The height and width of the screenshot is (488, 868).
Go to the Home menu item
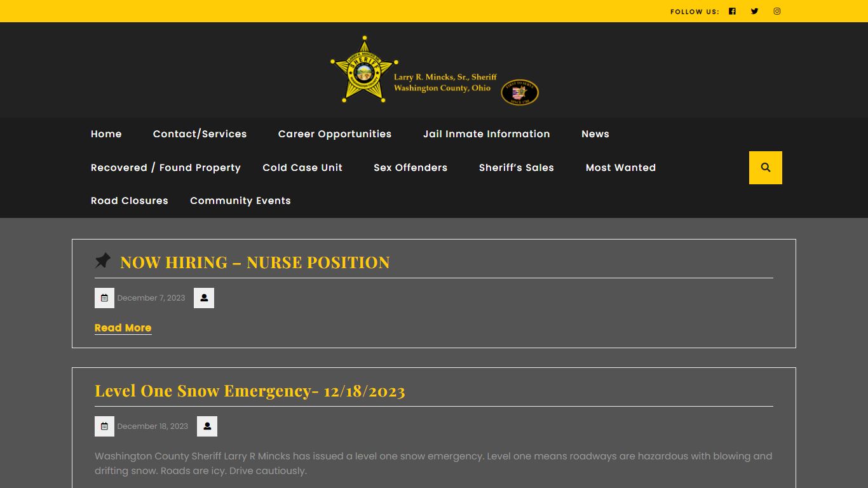point(106,134)
